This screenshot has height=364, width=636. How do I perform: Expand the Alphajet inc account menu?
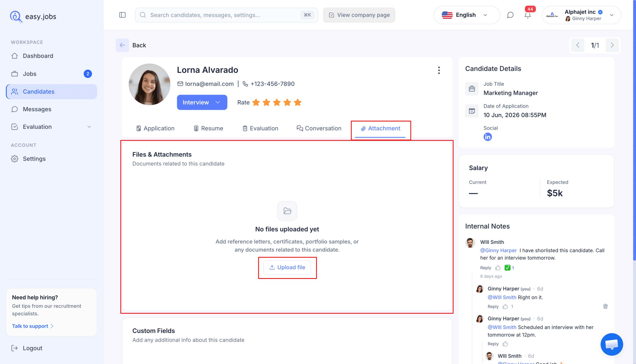coord(581,15)
